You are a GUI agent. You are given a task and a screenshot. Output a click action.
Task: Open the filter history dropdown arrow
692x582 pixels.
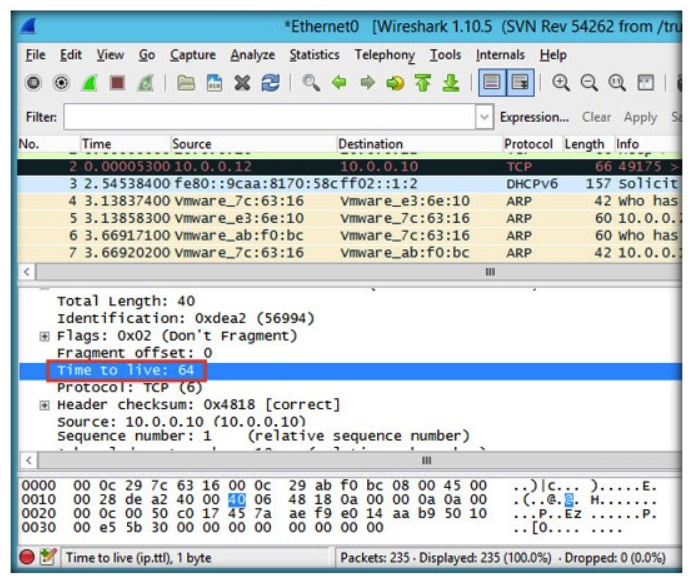[485, 117]
